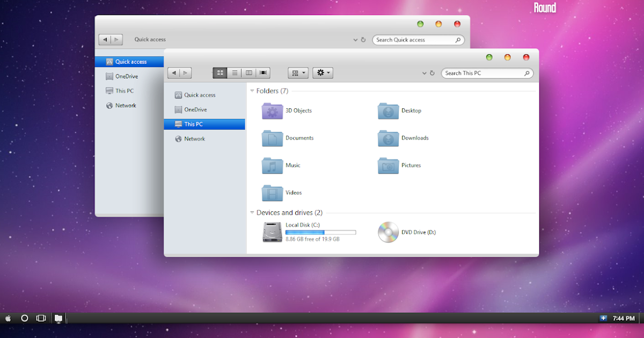Refresh the Quick access window
This screenshot has width=644, height=338.
click(363, 40)
